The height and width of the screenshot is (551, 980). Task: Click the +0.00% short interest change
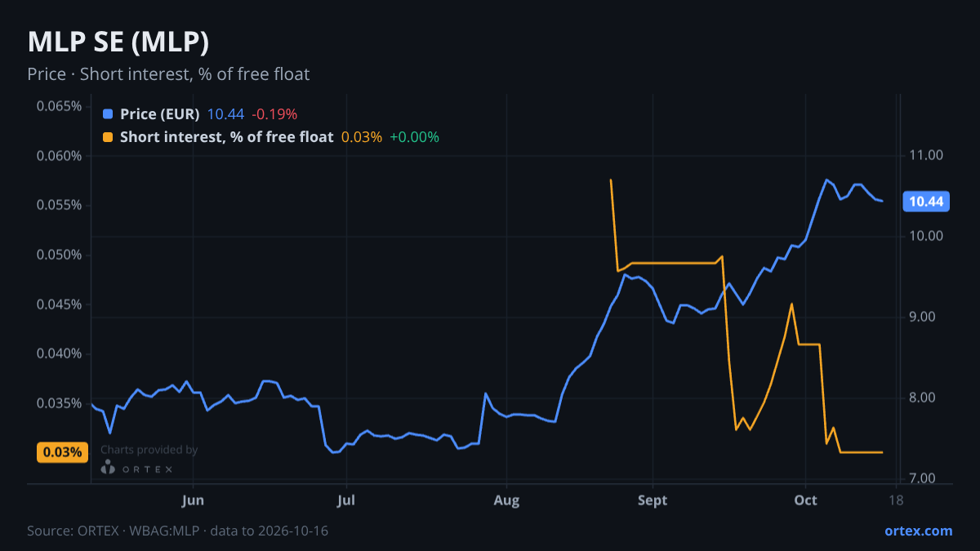click(414, 137)
